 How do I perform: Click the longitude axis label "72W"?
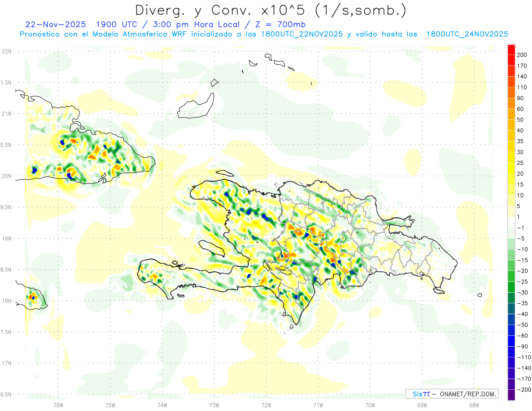266,405
